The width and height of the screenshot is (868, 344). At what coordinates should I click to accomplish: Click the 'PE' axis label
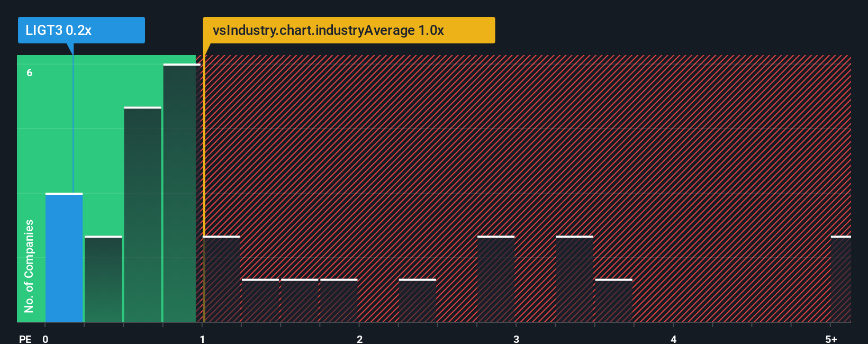25,339
